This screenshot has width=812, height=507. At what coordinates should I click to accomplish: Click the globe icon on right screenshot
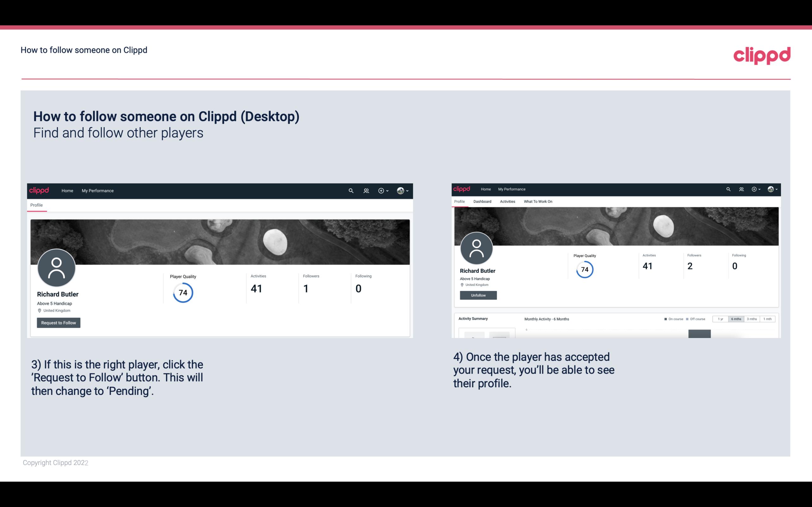point(771,189)
